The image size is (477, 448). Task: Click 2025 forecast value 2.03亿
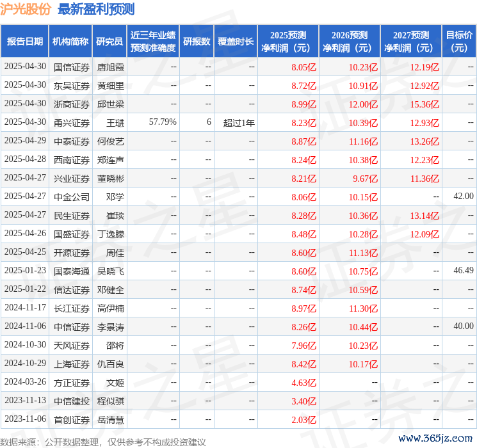coord(304,420)
